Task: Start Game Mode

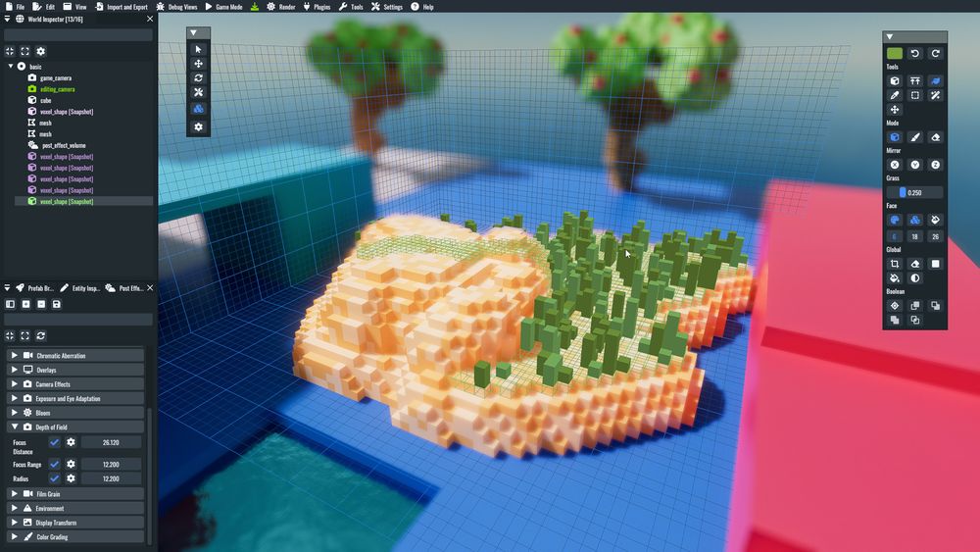Action: (x=223, y=7)
